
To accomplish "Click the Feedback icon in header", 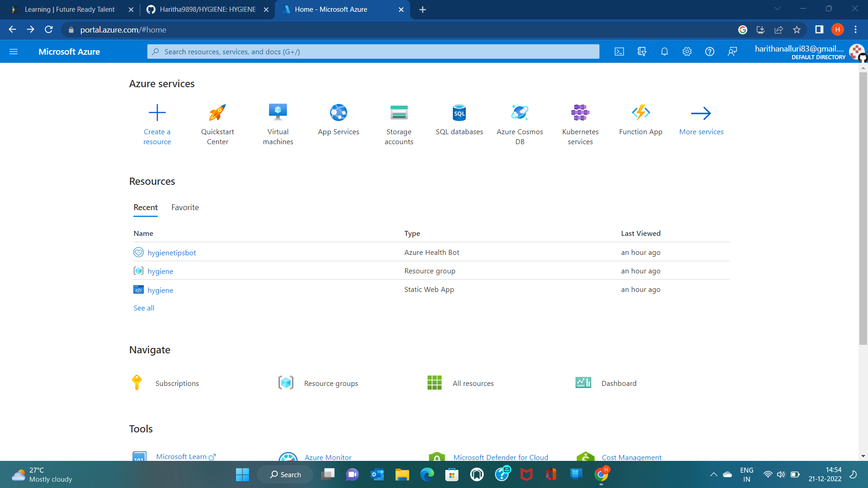I will [732, 52].
